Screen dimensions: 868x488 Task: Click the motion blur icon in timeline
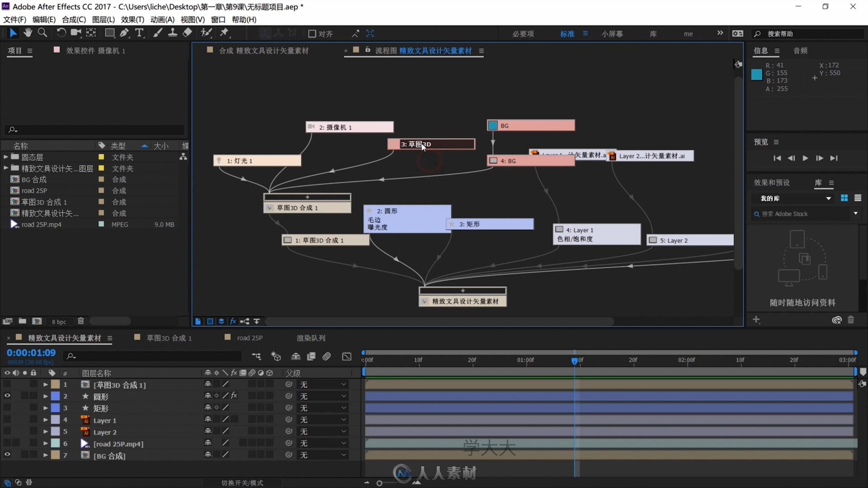coord(327,357)
